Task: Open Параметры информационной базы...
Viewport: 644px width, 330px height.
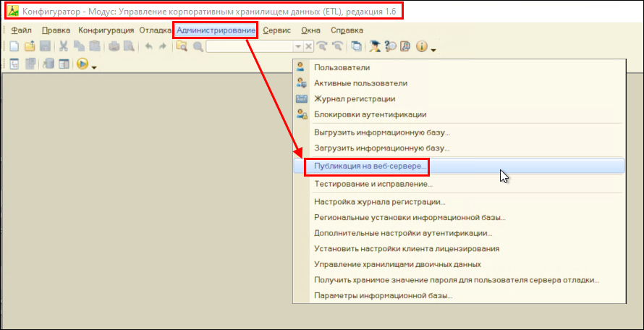Action: pyautogui.click(x=459, y=295)
